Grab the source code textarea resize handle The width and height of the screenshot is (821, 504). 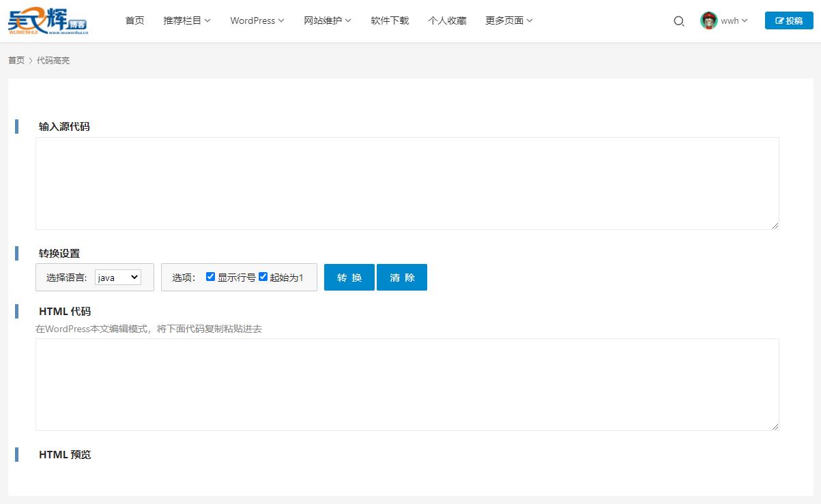[x=775, y=226]
